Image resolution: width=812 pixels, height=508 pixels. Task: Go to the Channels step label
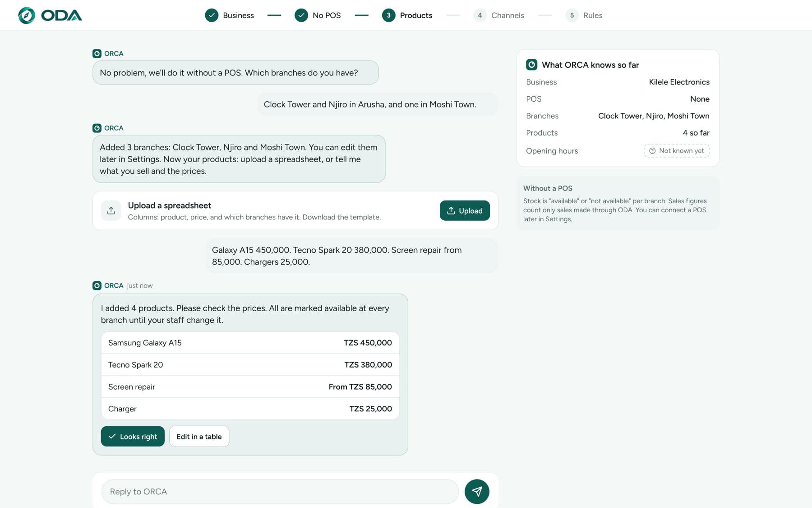[x=507, y=15]
